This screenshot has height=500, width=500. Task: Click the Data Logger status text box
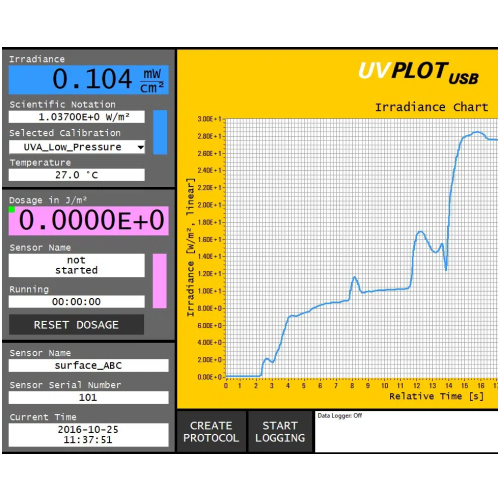(x=406, y=432)
